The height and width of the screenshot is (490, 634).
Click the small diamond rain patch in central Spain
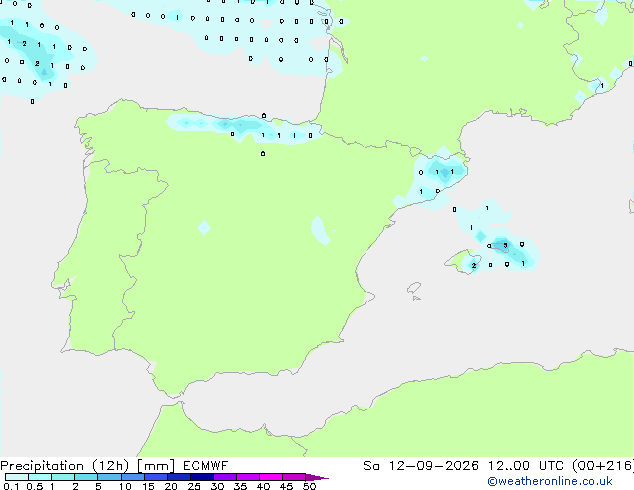pyautogui.click(x=204, y=228)
